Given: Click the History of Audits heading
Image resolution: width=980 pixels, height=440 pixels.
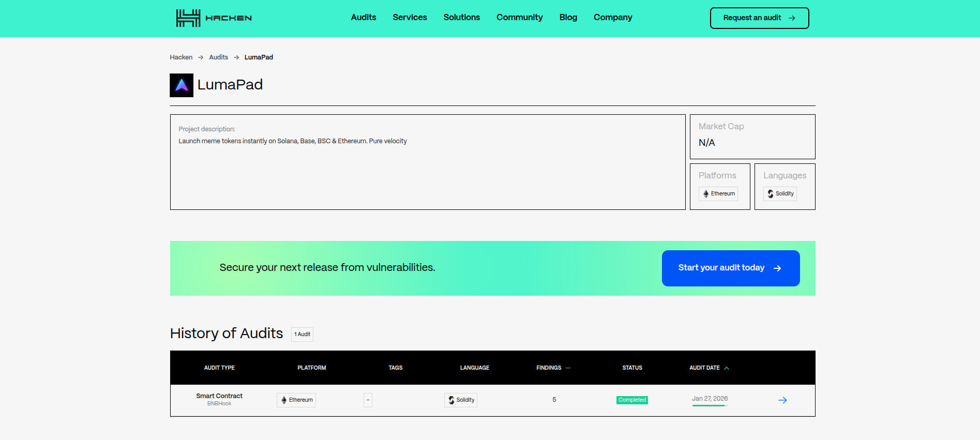Looking at the screenshot, I should (227, 333).
